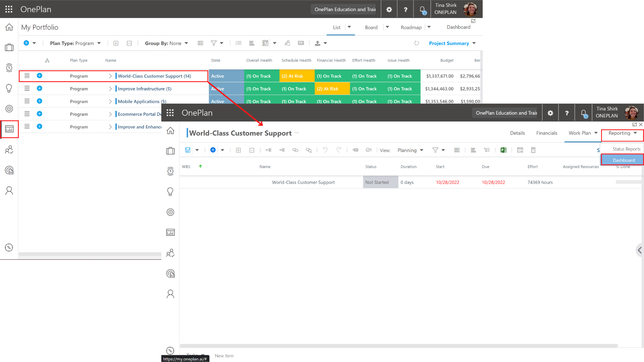Click the undo arrow in Work Plan toolbar

coord(325,150)
